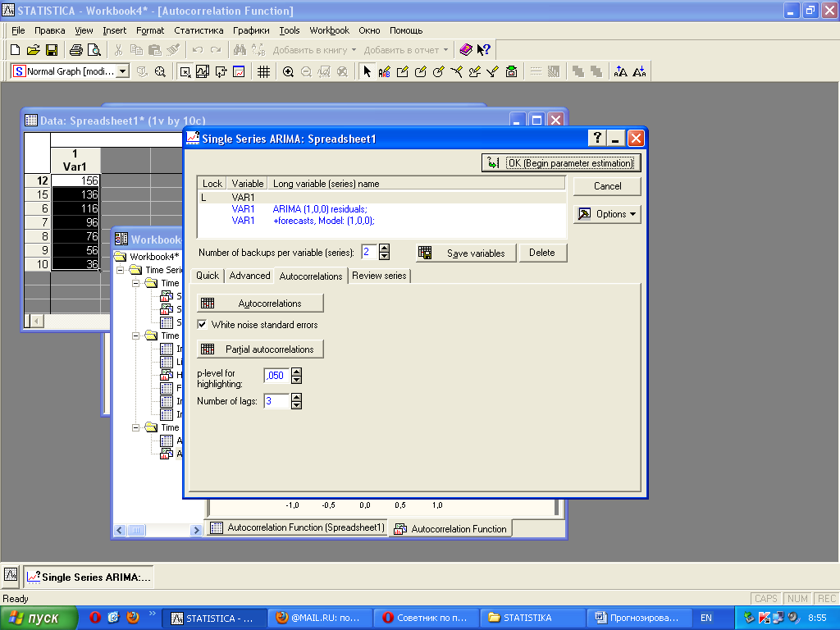Open Autocorrelation Function (Spreadsheet1) bottom tab
840x630 pixels.
298,527
